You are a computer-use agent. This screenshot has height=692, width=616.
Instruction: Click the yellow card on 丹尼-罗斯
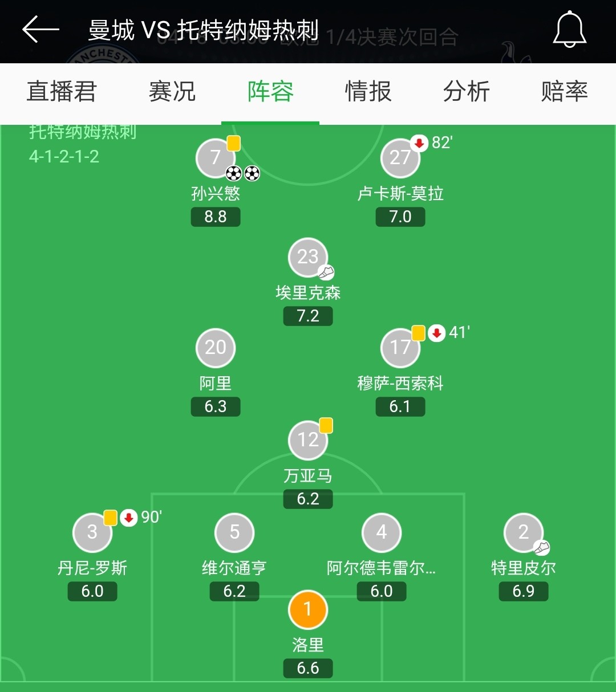tap(110, 518)
